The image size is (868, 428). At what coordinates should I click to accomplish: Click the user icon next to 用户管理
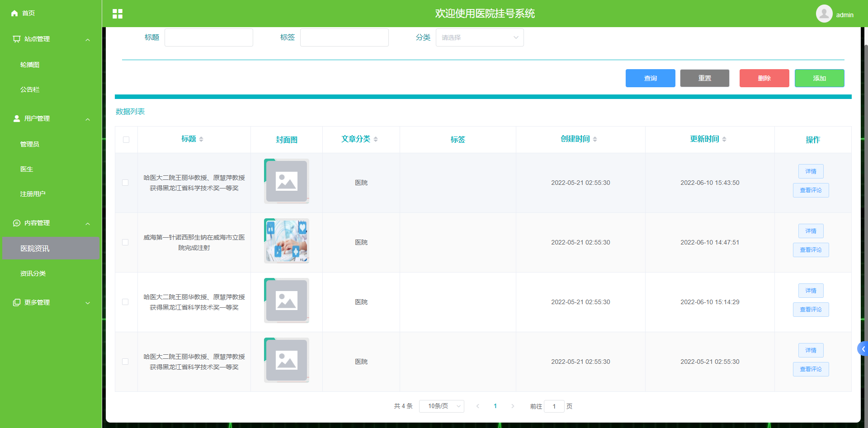coord(16,118)
